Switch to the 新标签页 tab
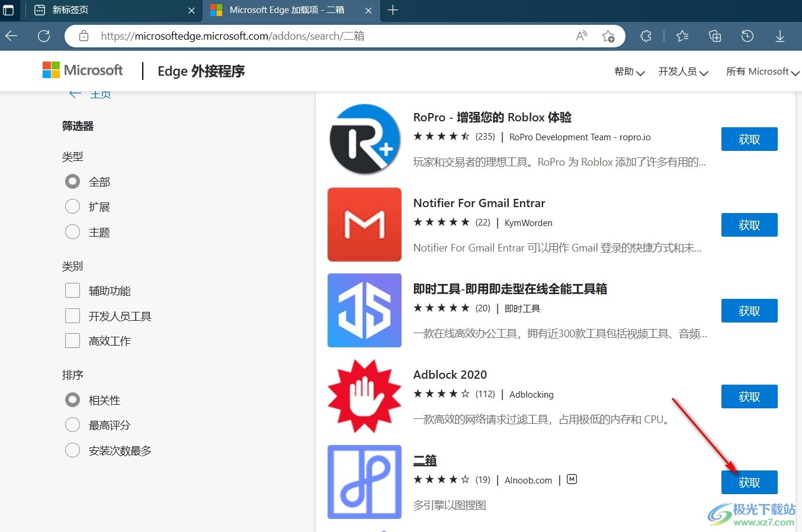 [x=114, y=10]
